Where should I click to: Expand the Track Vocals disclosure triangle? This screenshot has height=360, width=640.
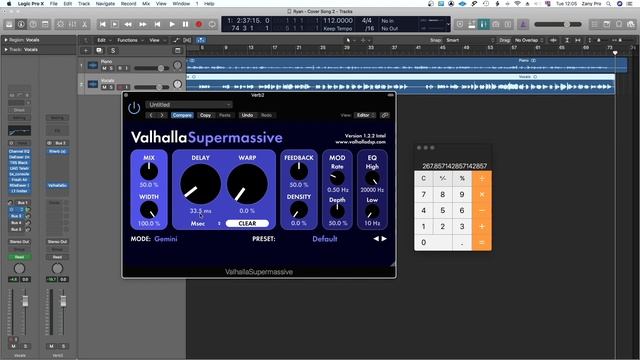[6, 50]
